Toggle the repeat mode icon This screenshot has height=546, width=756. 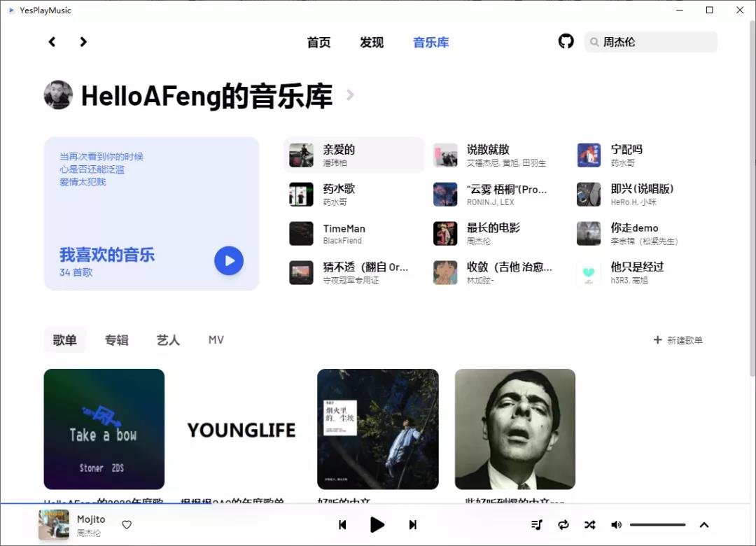(x=563, y=525)
